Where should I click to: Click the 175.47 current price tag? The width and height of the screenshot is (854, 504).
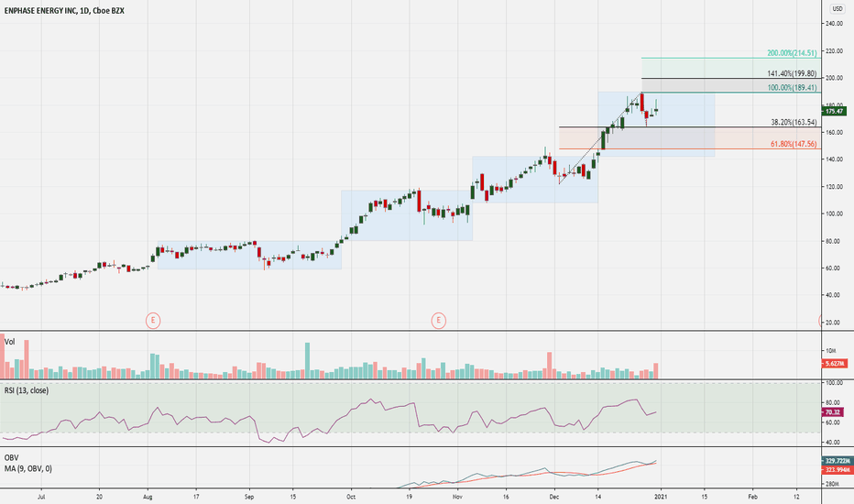pos(834,111)
